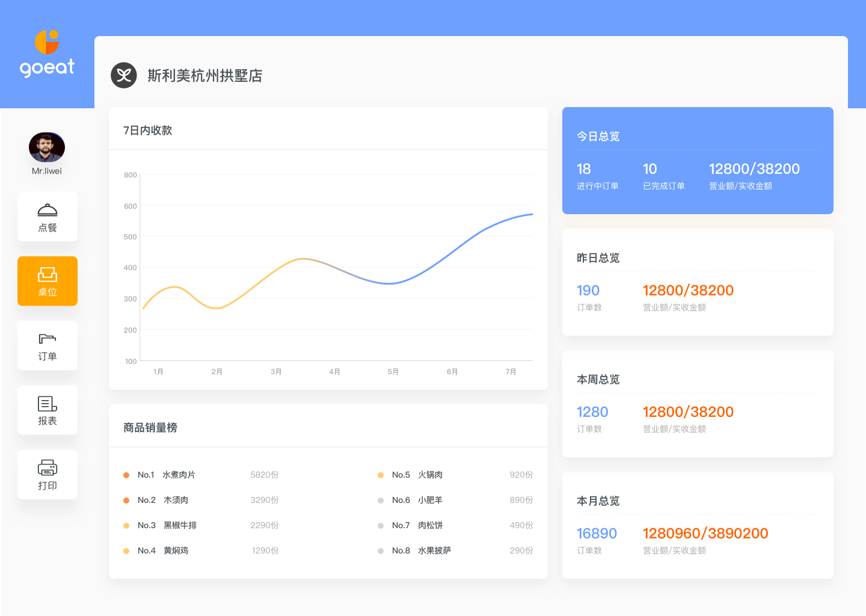Click 本月总览 order count 16890
This screenshot has height=616, width=866.
click(597, 534)
